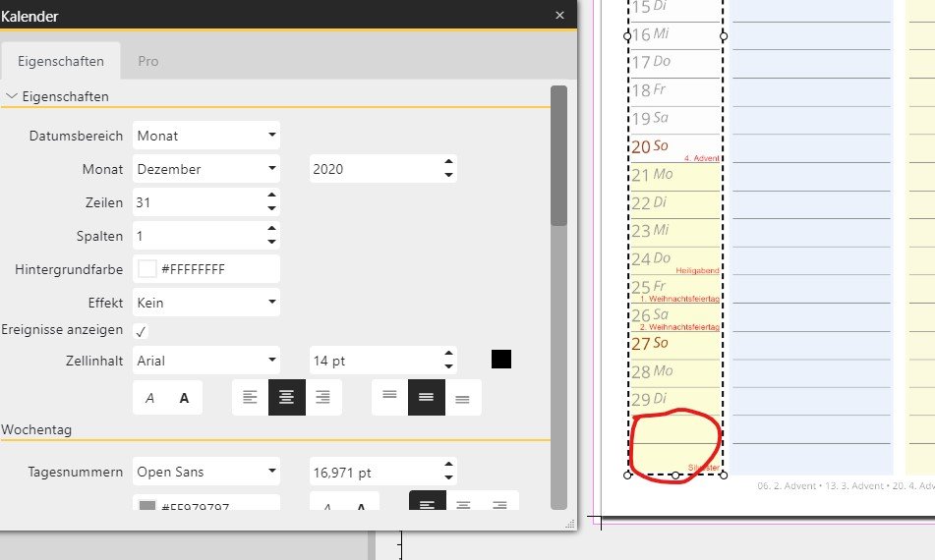Select the Eigenschaften tab
The image size is (935, 560).
61,61
